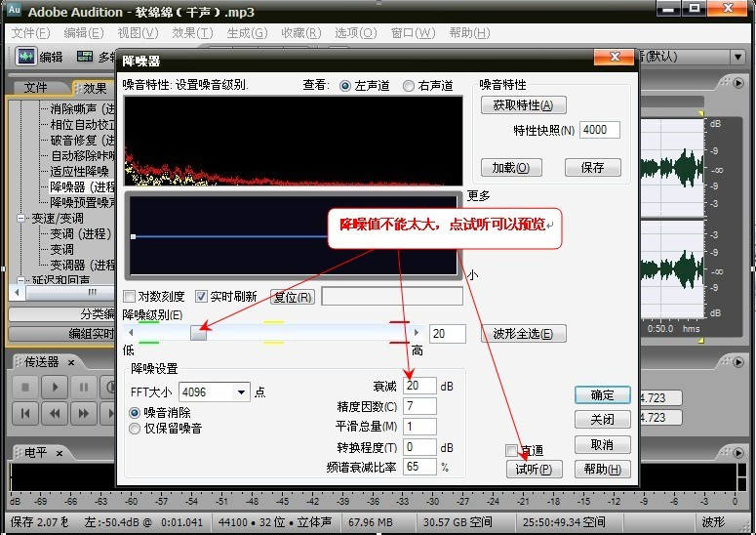Open workspace dropdown at top right
Screen dimensions: 756x535
pyautogui.click(x=737, y=57)
